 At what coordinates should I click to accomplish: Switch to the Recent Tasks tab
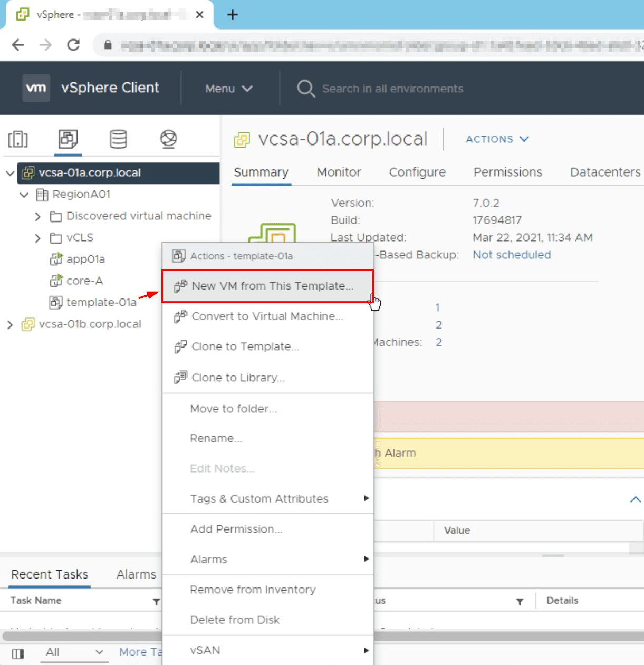[x=50, y=575]
